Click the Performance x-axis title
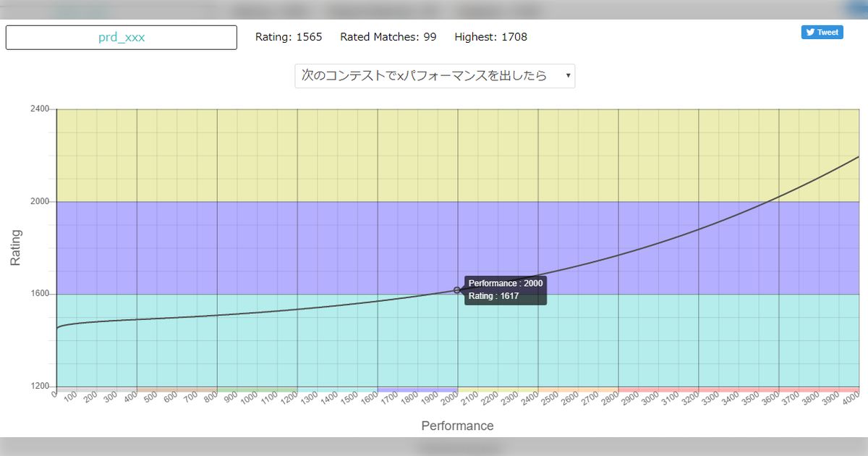The width and height of the screenshot is (868, 456). pyautogui.click(x=457, y=426)
